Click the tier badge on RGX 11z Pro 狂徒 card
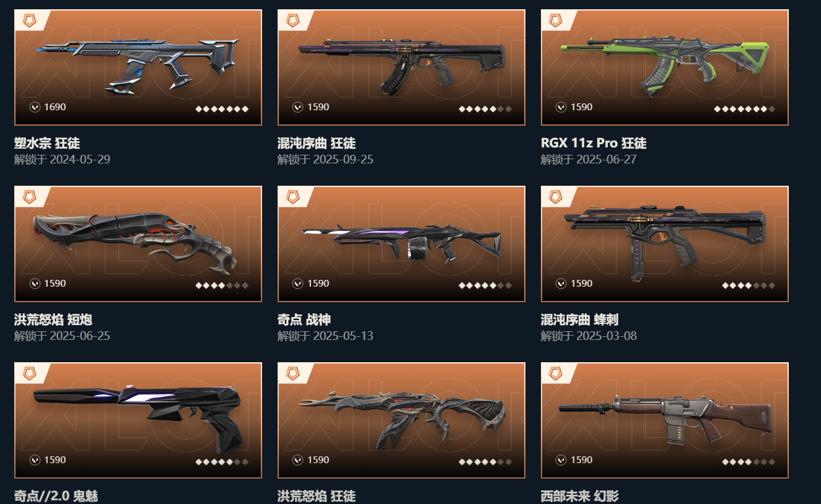821x504 pixels. point(556,20)
